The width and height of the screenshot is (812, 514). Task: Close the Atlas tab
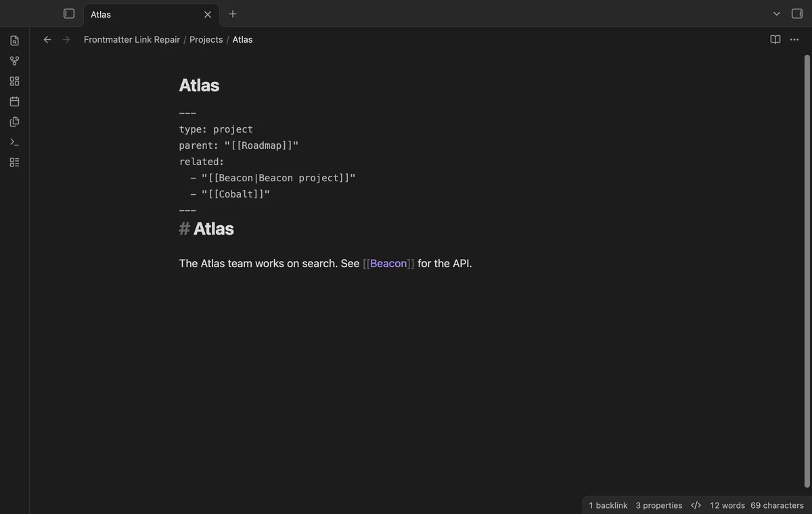point(208,14)
